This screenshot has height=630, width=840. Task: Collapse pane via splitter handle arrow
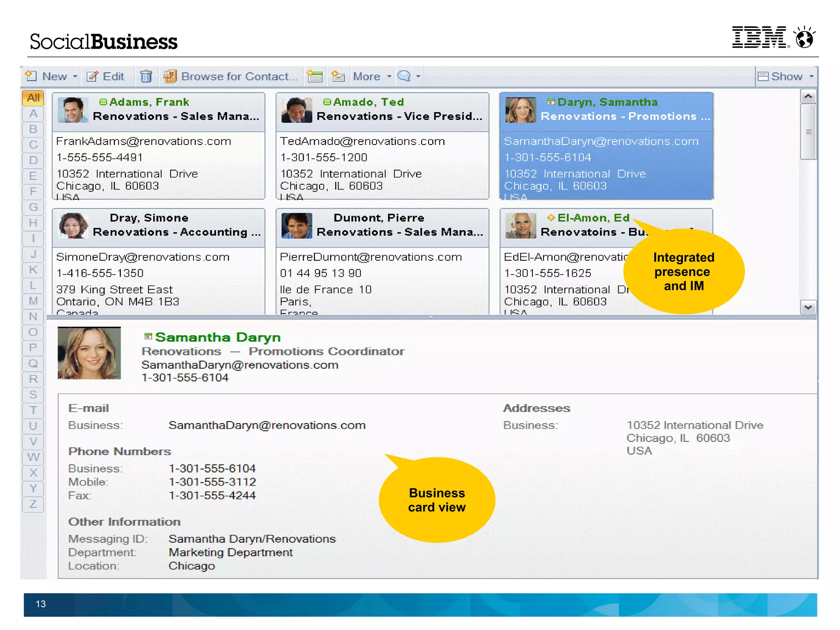[x=431, y=317]
